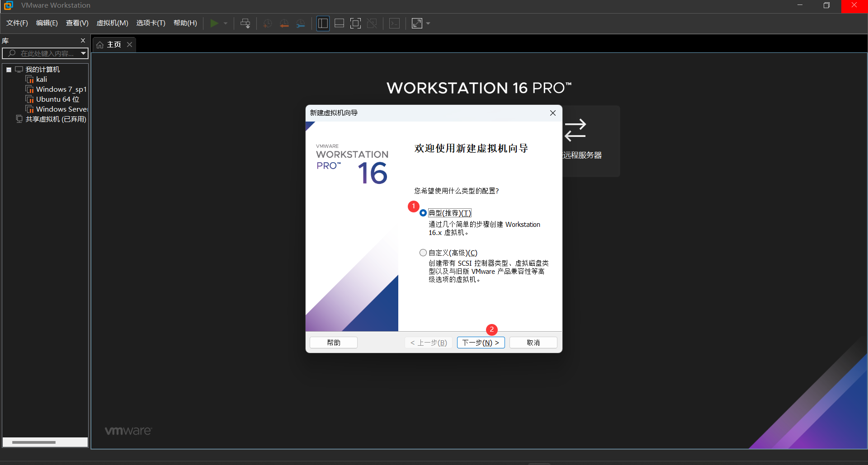868x465 pixels.
Task: Close the 库 library panel
Action: [83, 41]
